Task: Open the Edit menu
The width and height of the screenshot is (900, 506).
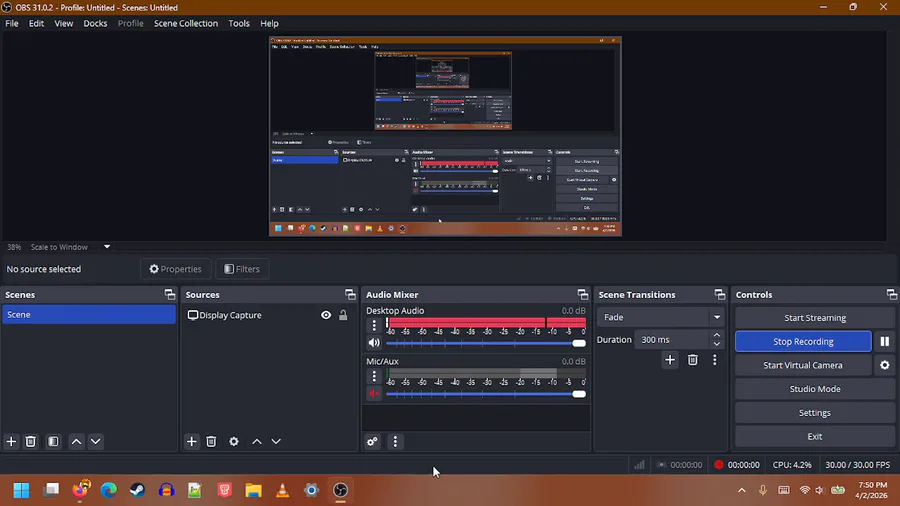Action: (x=36, y=24)
